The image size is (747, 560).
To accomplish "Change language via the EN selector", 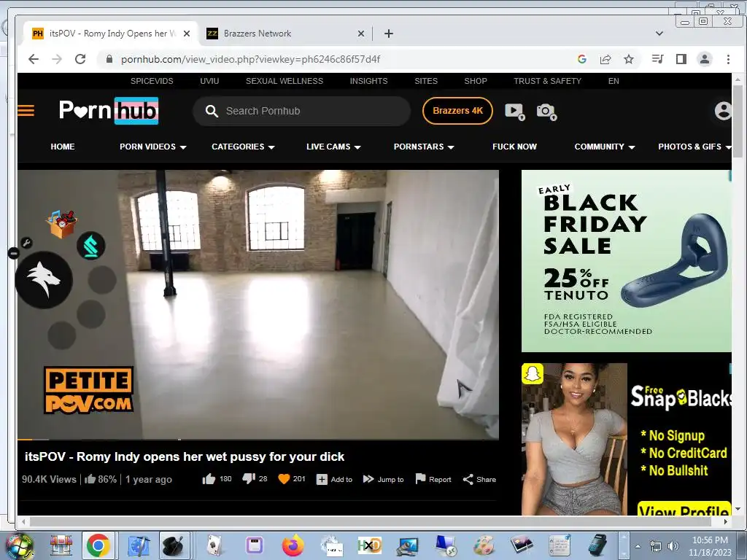I will [x=614, y=81].
